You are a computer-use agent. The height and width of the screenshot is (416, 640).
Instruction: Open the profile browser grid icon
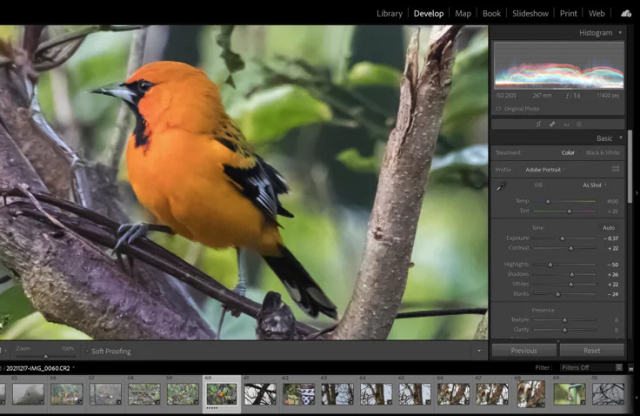click(616, 169)
